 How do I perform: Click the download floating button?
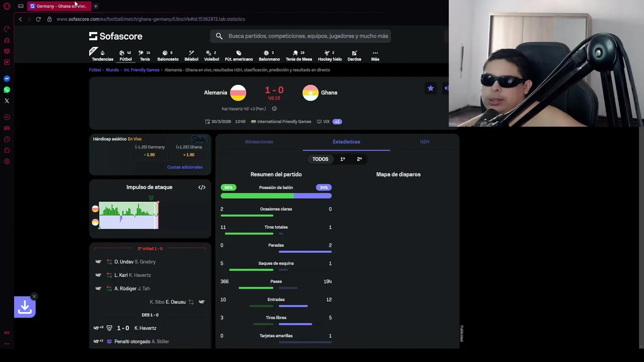(25, 307)
